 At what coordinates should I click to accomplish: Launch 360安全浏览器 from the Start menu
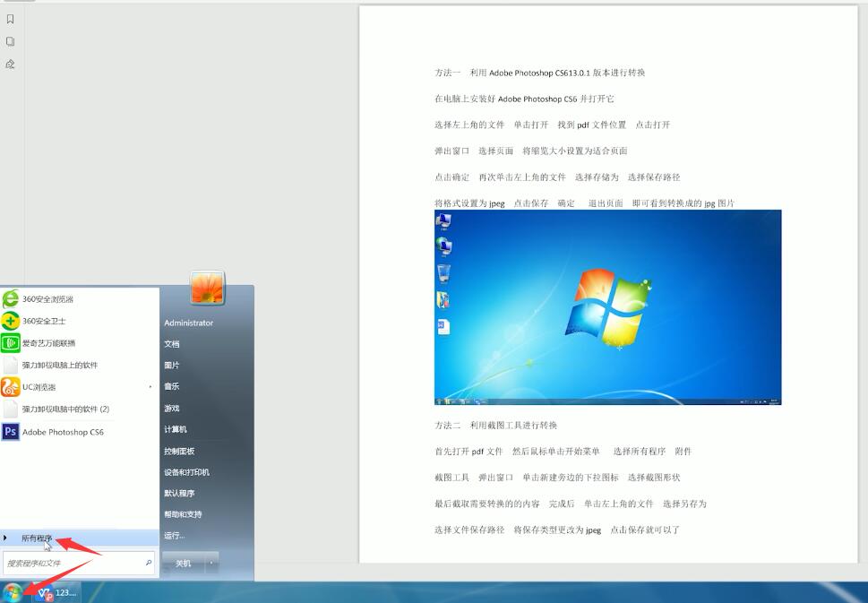[x=79, y=299]
